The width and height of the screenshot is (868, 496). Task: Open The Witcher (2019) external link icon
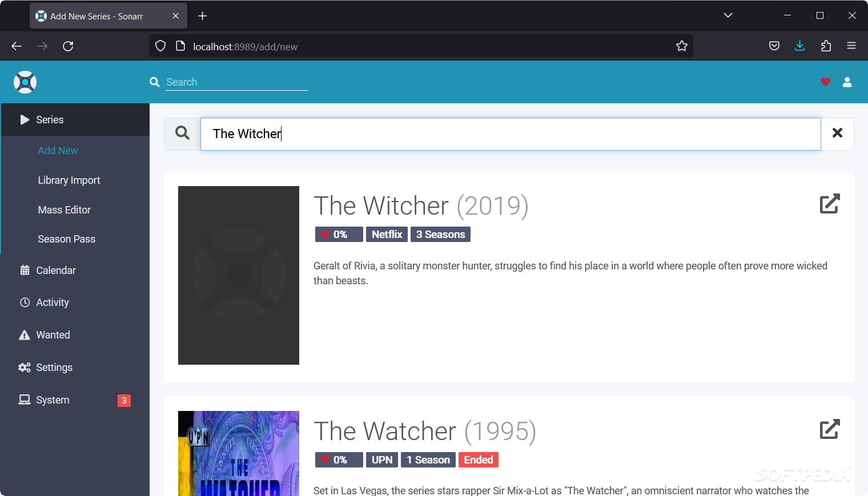[830, 204]
